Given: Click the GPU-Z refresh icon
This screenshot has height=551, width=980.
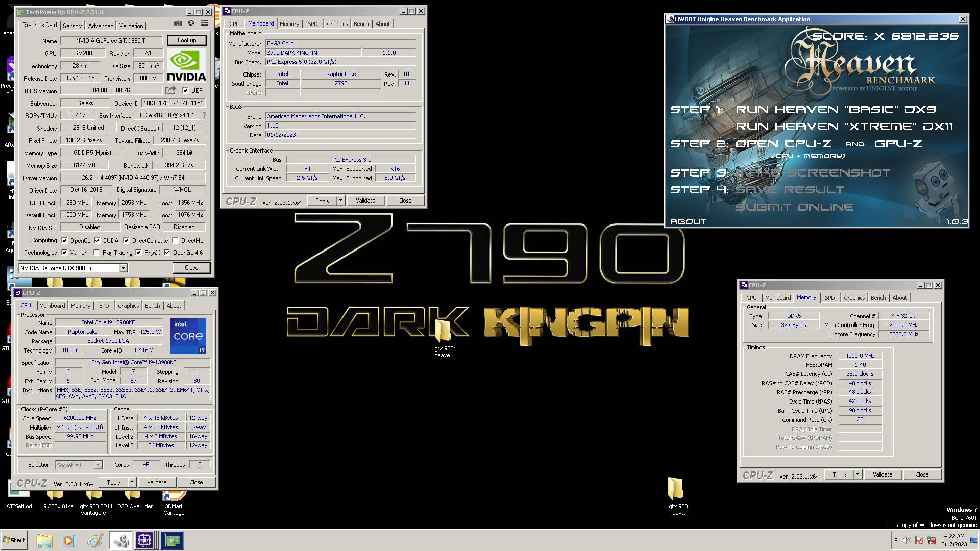Looking at the screenshot, I should [x=191, y=23].
